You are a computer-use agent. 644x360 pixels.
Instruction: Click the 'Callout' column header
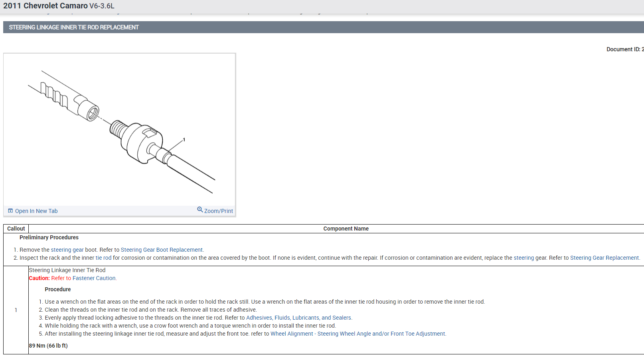coord(16,229)
